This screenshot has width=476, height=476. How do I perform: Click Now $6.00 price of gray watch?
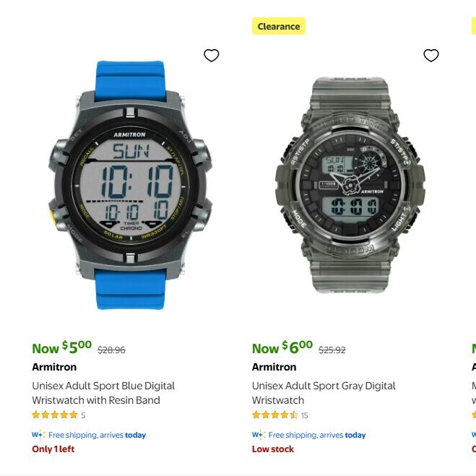click(x=282, y=347)
